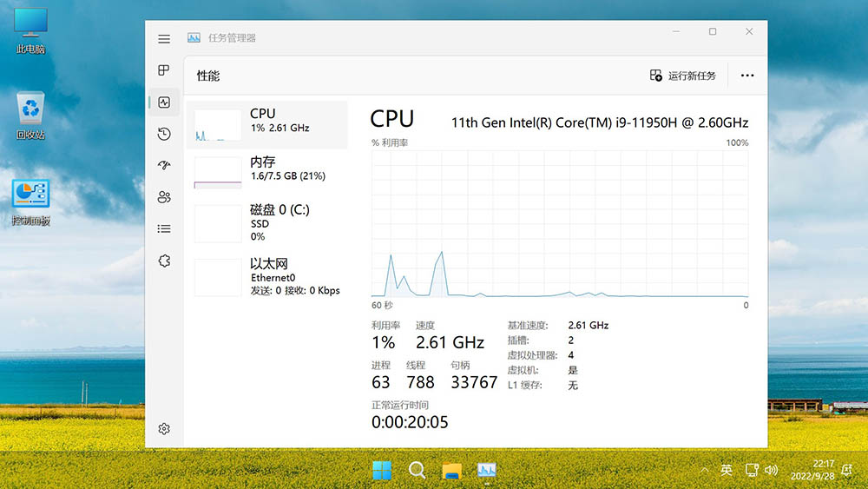The width and height of the screenshot is (868, 489).
Task: Go to the Startup apps page icon
Action: click(x=164, y=165)
